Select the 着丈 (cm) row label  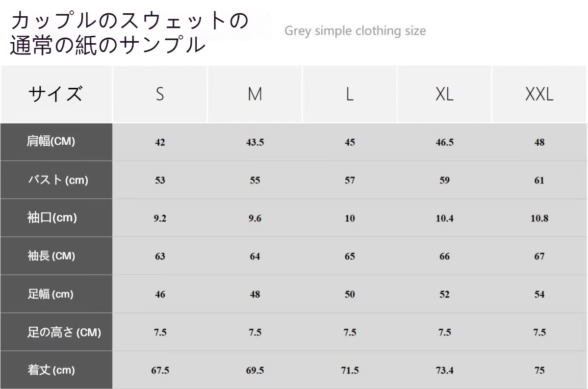point(51,370)
